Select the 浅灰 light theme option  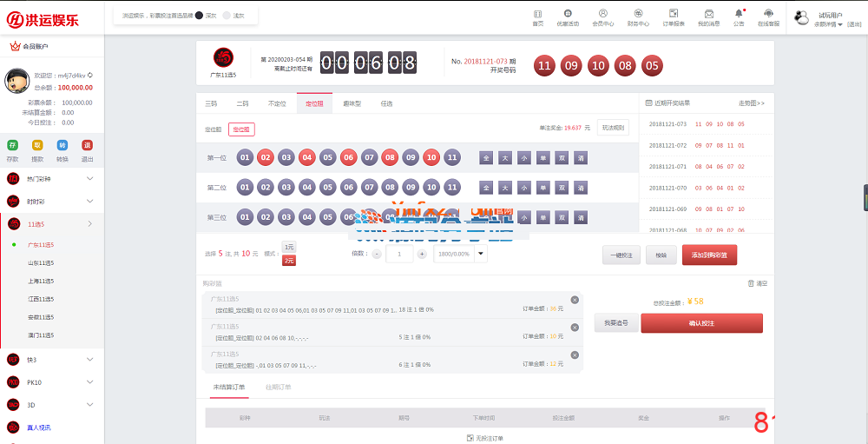[227, 15]
